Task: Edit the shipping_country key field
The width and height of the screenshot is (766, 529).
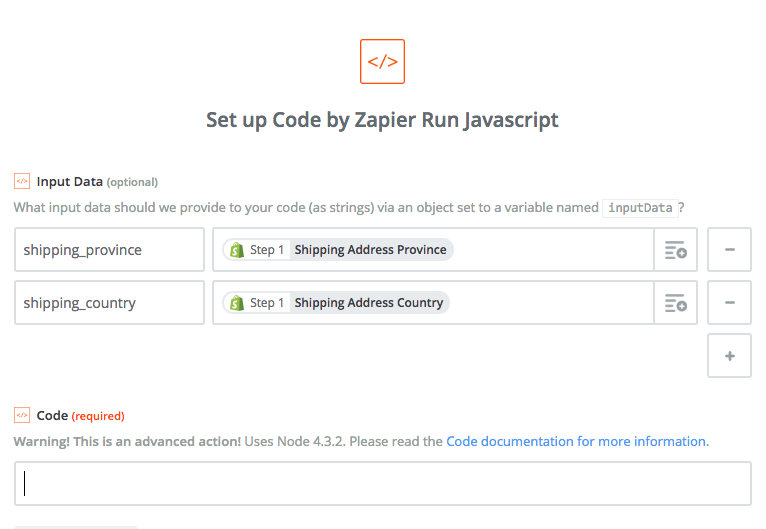Action: click(x=109, y=303)
